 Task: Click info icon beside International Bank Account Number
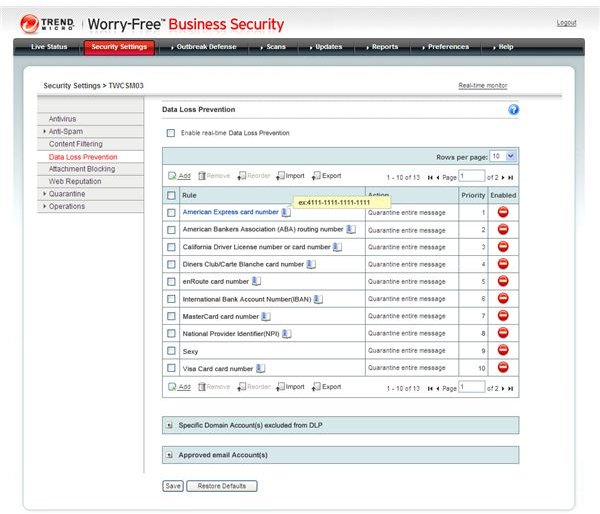pos(318,299)
